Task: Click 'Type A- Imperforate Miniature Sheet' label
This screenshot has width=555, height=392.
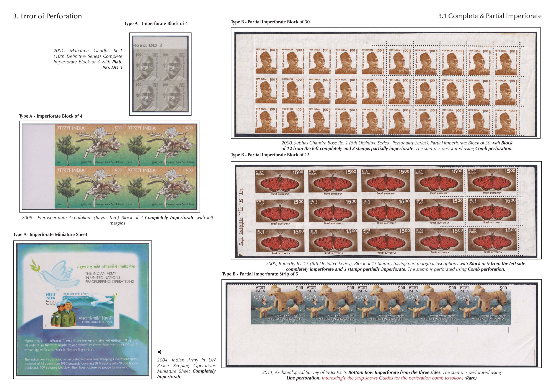Action: (x=50, y=235)
